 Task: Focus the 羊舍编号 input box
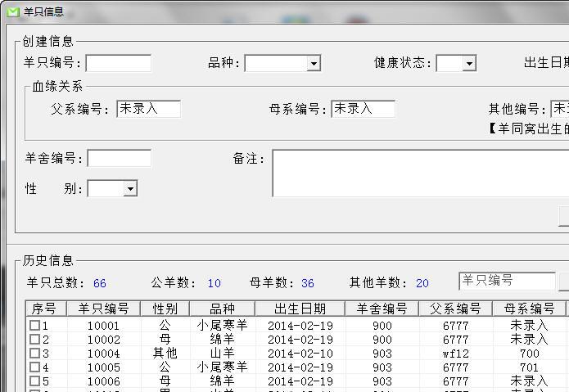(x=120, y=158)
